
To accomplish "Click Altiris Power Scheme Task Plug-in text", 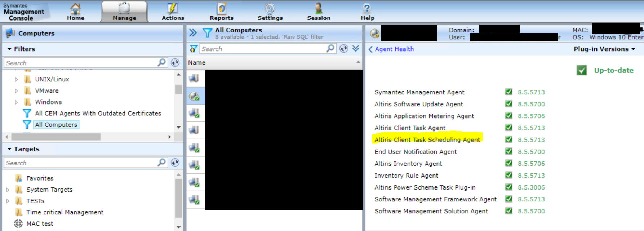I will point(425,187).
